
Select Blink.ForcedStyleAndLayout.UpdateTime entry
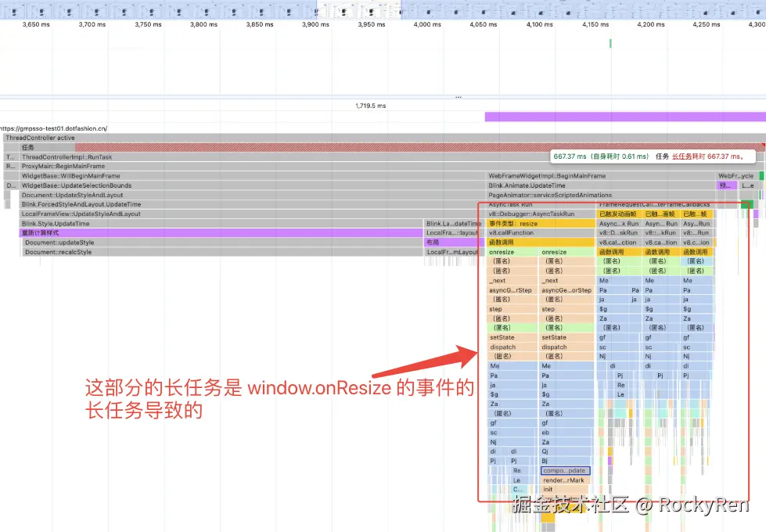click(x=252, y=204)
